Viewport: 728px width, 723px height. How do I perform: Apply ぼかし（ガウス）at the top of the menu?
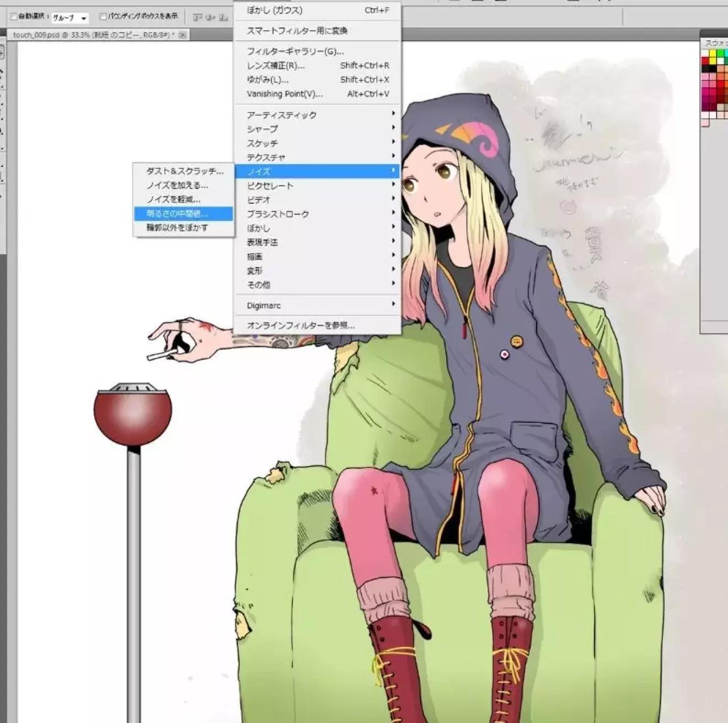point(274,9)
